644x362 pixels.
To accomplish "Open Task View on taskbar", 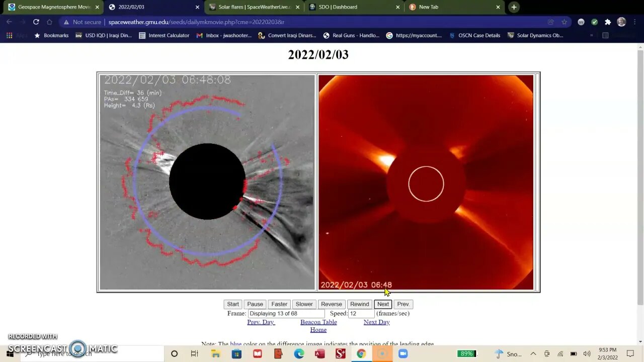I will [x=195, y=354].
